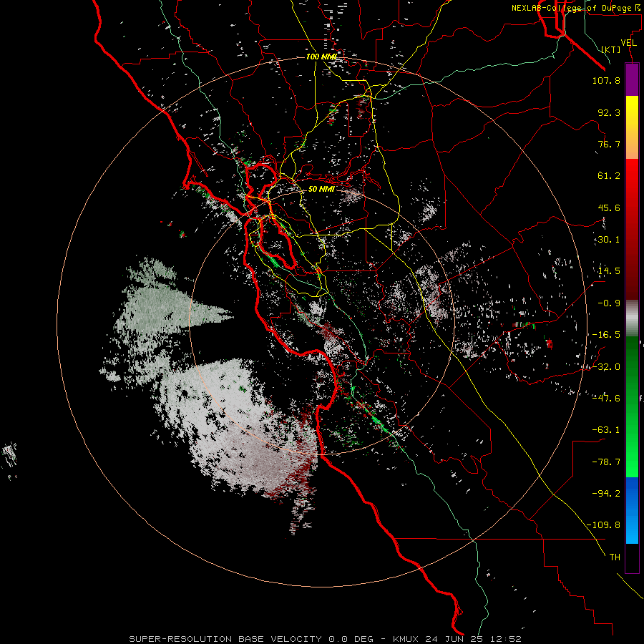
Task: Select the 61.2 legend value
Action: [609, 176]
